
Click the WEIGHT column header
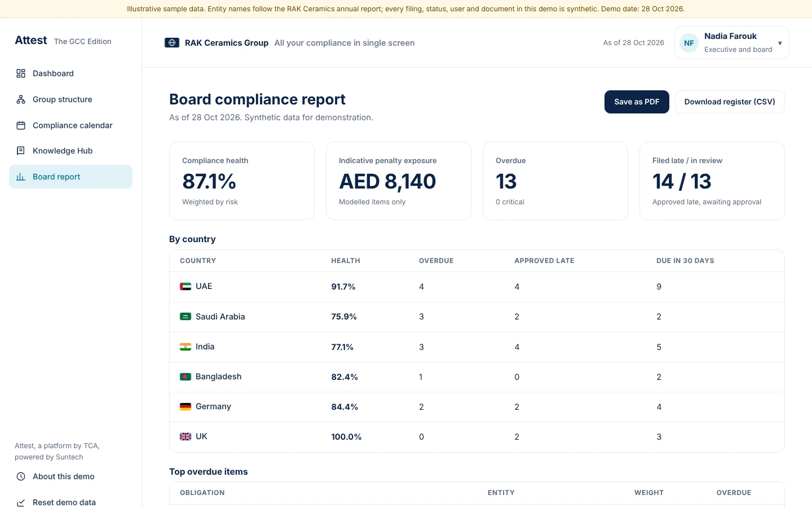[x=649, y=493]
